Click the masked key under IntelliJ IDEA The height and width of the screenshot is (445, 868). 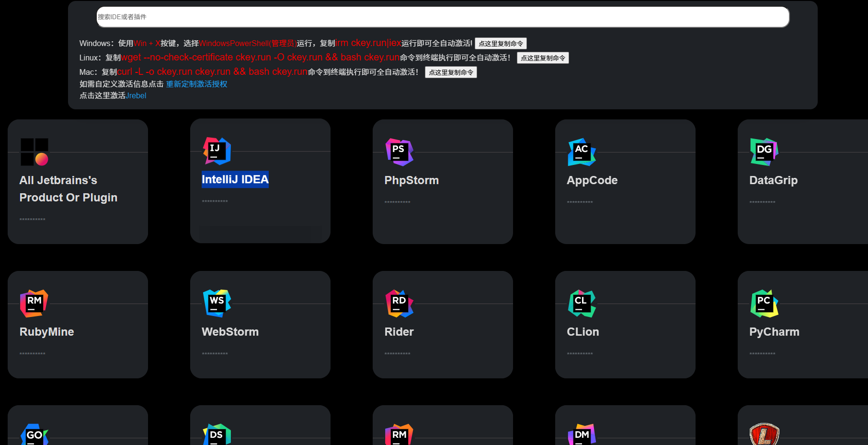click(x=215, y=201)
